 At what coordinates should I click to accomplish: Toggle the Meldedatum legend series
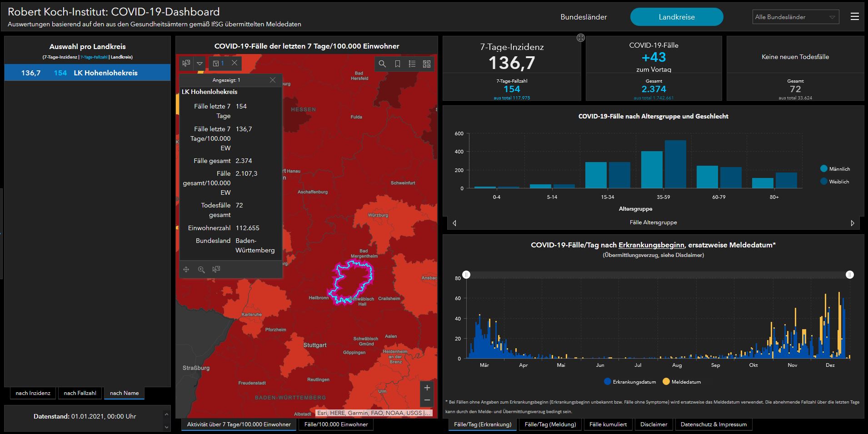coord(666,382)
